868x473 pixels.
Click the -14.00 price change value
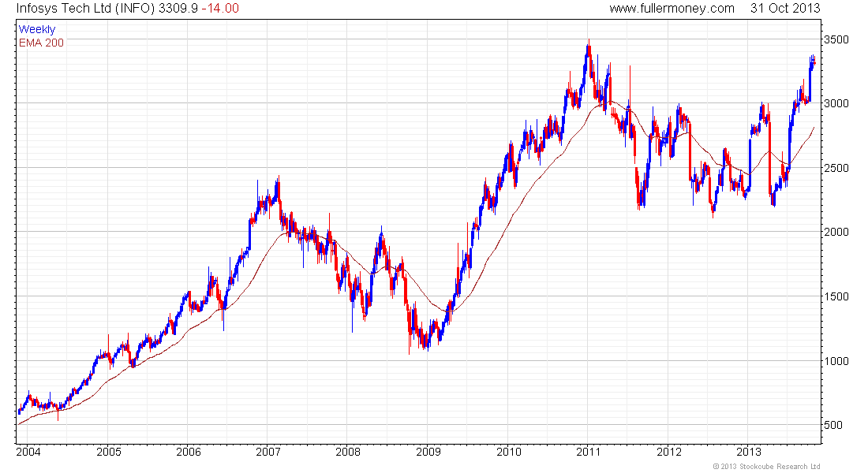pos(220,9)
